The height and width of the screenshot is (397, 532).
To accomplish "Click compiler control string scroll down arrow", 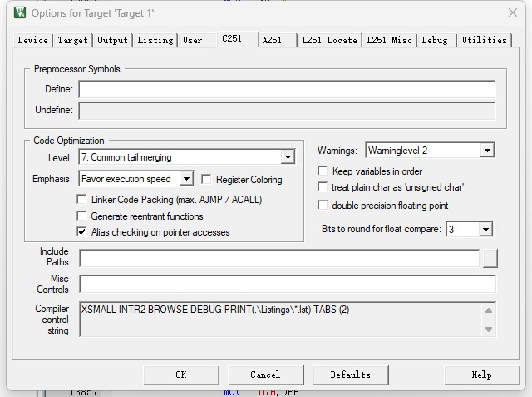I will (x=489, y=329).
